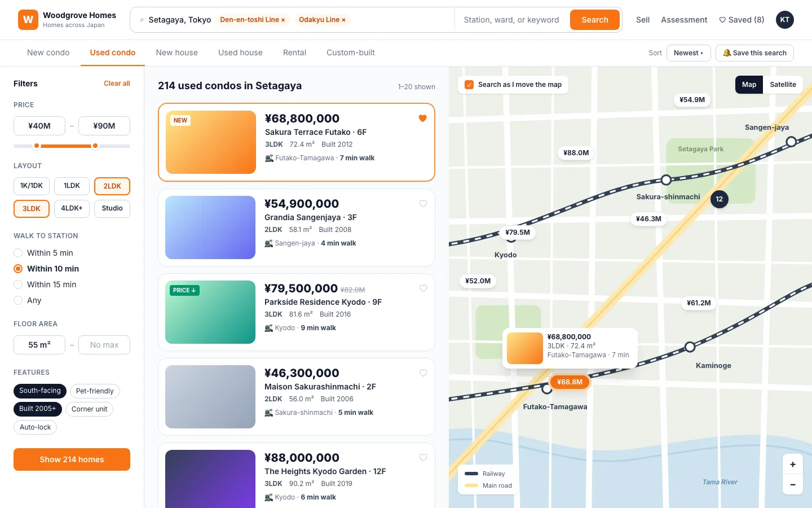Open the Newest sort dropdown
Image resolution: width=812 pixels, height=508 pixels.
pos(689,53)
